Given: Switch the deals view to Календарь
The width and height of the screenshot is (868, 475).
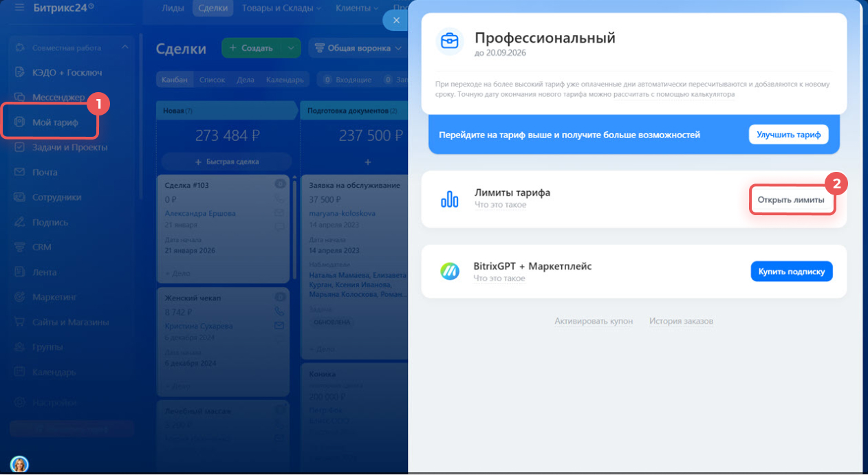Looking at the screenshot, I should tap(285, 80).
